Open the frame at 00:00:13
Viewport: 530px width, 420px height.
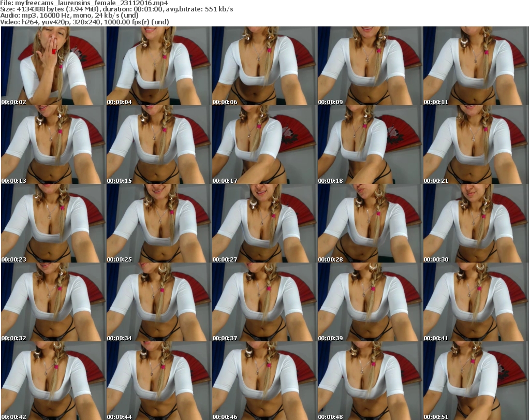pyautogui.click(x=53, y=144)
